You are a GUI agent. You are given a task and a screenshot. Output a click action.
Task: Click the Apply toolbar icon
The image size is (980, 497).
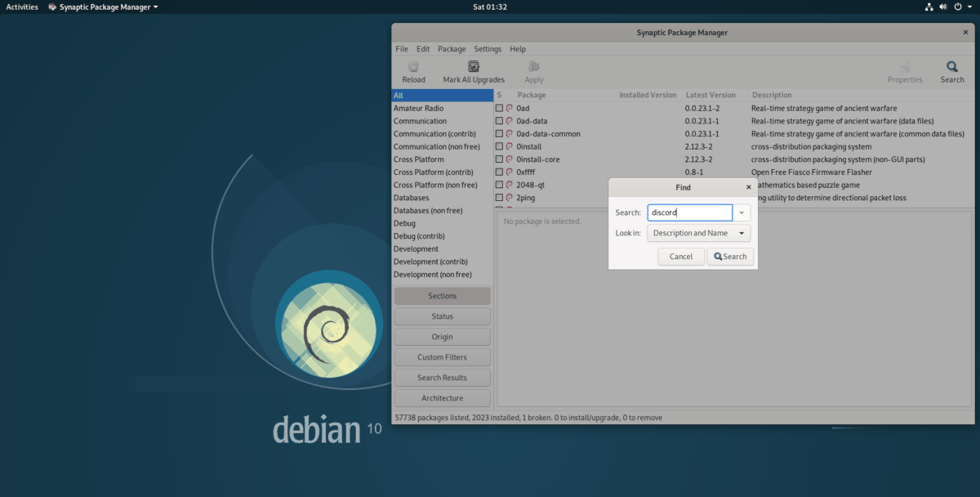click(x=534, y=67)
